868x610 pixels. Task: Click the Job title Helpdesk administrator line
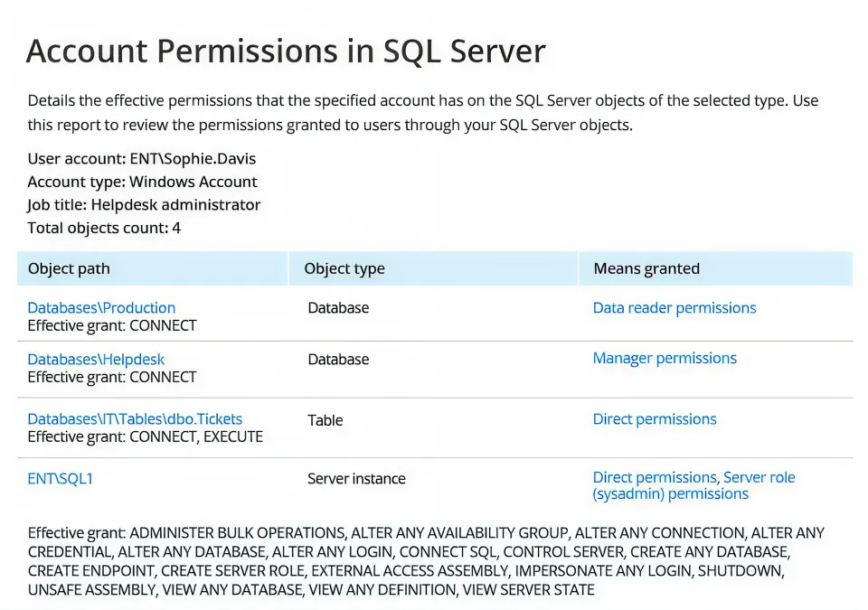click(x=144, y=205)
